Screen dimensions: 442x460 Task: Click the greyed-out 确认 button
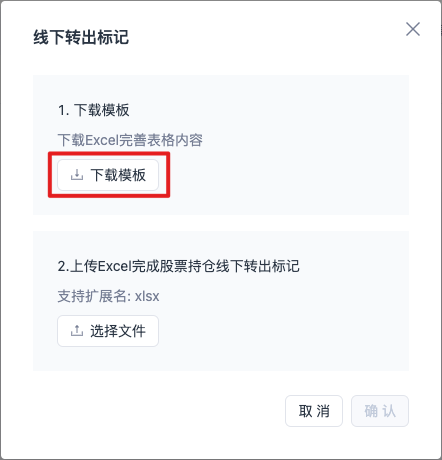380,411
